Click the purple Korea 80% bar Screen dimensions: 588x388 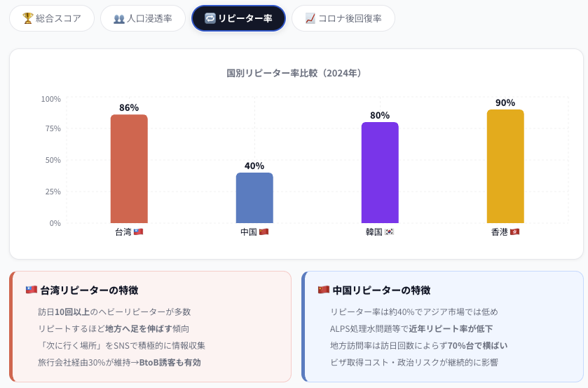380,173
